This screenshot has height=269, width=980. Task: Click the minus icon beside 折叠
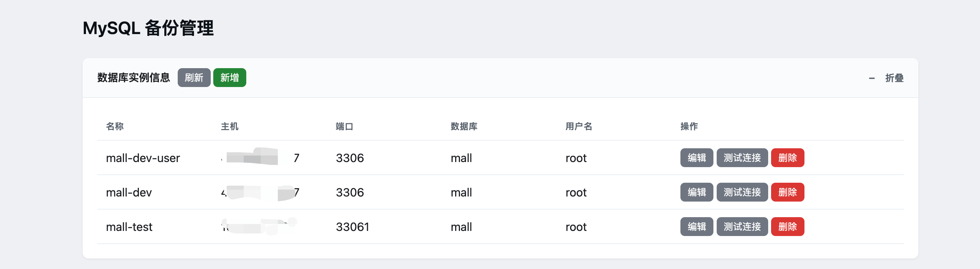pyautogui.click(x=872, y=78)
